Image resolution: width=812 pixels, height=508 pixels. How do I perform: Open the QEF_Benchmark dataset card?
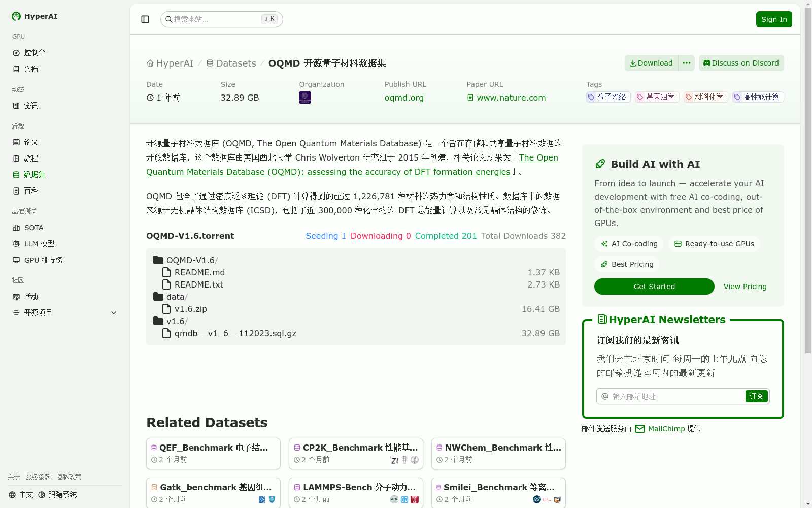click(213, 454)
